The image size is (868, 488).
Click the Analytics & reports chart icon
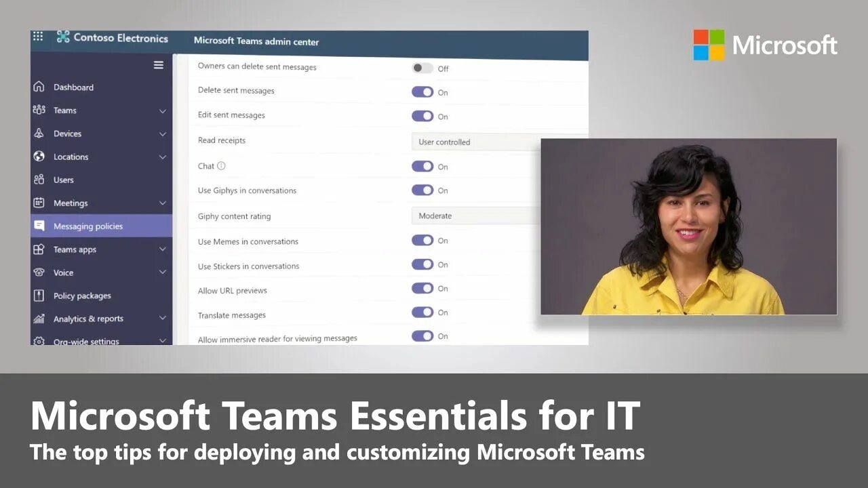pyautogui.click(x=39, y=319)
